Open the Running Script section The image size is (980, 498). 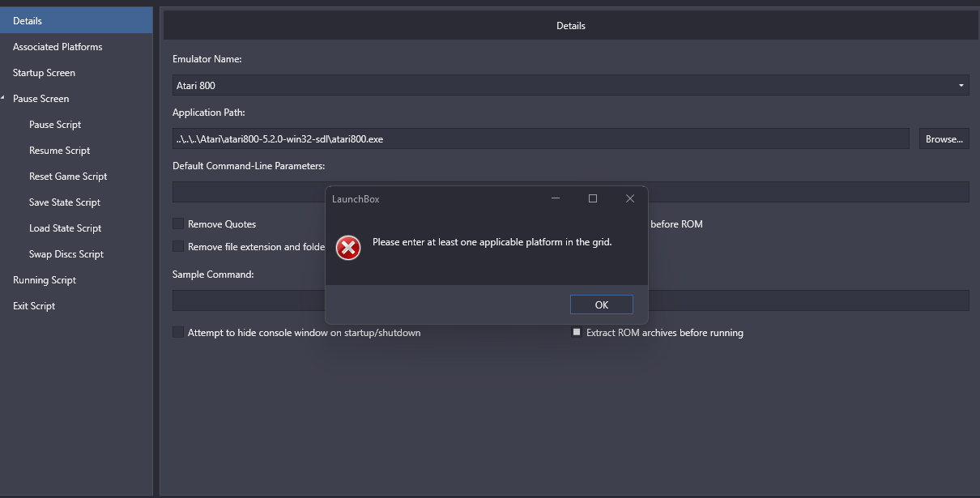tap(45, 280)
